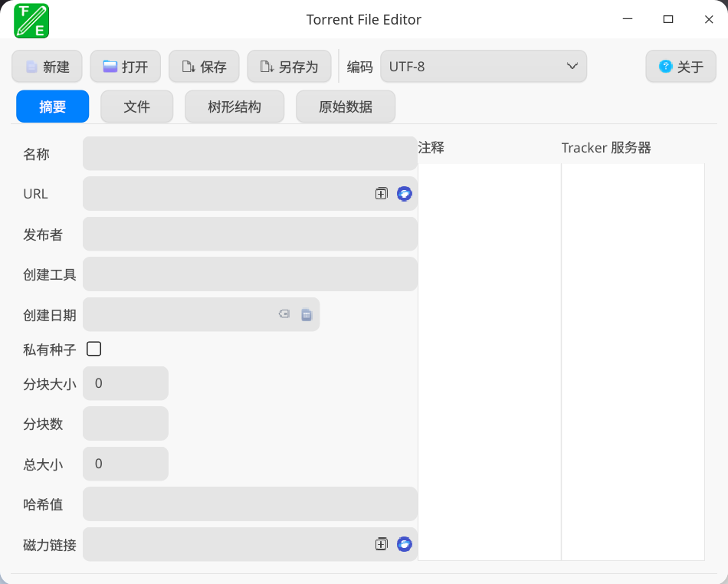Switch to the 树形结构 tab
The image size is (728, 584).
[x=234, y=107]
